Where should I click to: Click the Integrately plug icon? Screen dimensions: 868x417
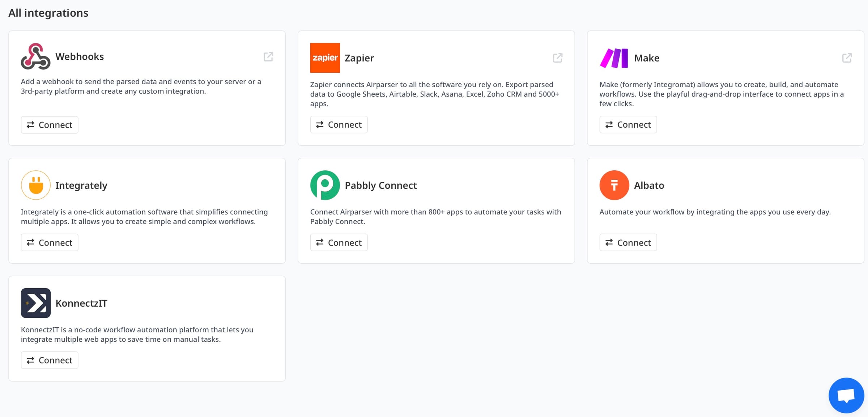35,185
